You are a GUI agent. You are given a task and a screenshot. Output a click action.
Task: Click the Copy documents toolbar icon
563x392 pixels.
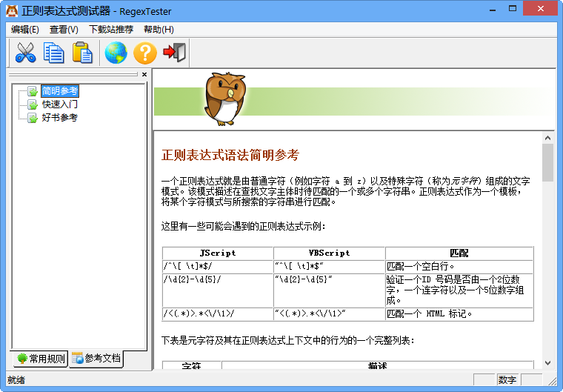[54, 53]
